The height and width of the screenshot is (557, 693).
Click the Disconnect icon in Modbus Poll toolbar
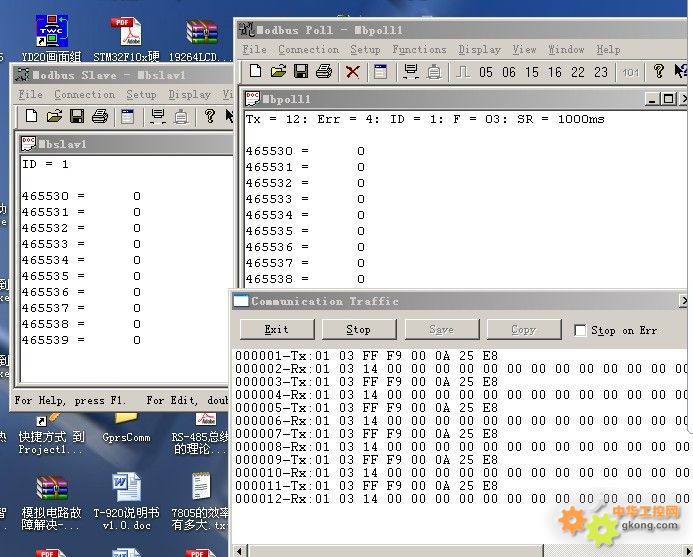(x=434, y=71)
